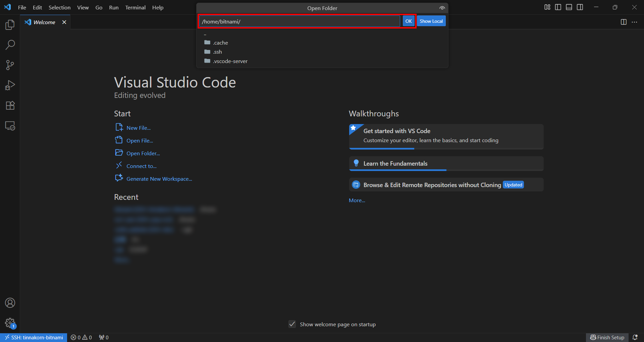Open Get started with VS Code walkthrough
The height and width of the screenshot is (342, 644).
pos(446,136)
